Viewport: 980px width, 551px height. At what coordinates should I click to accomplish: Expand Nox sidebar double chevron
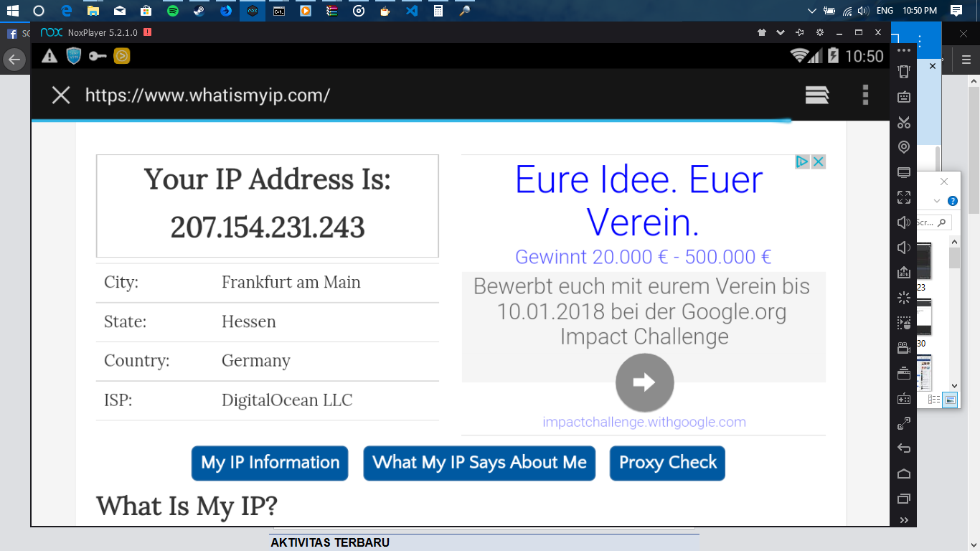coord(904,520)
